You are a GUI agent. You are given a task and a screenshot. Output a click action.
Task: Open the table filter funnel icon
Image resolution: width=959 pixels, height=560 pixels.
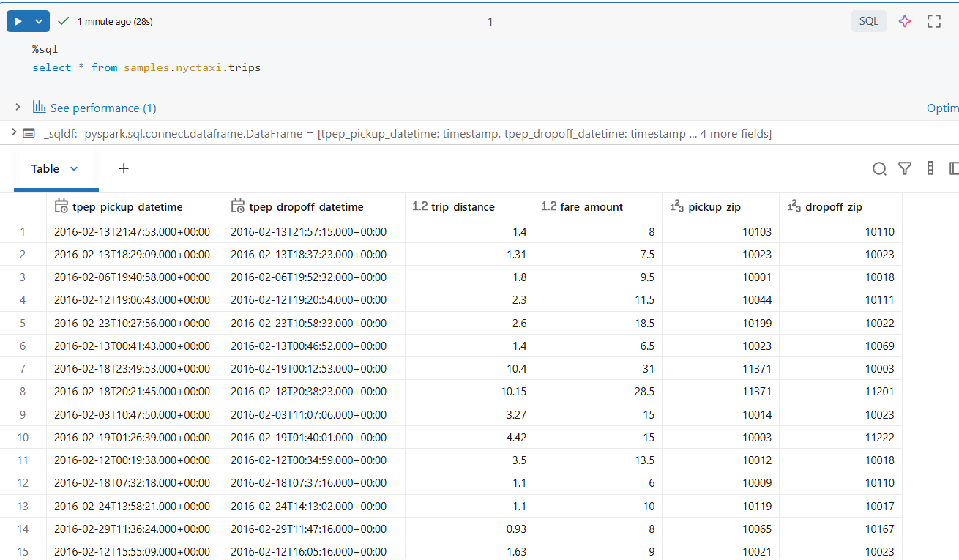[x=905, y=169]
